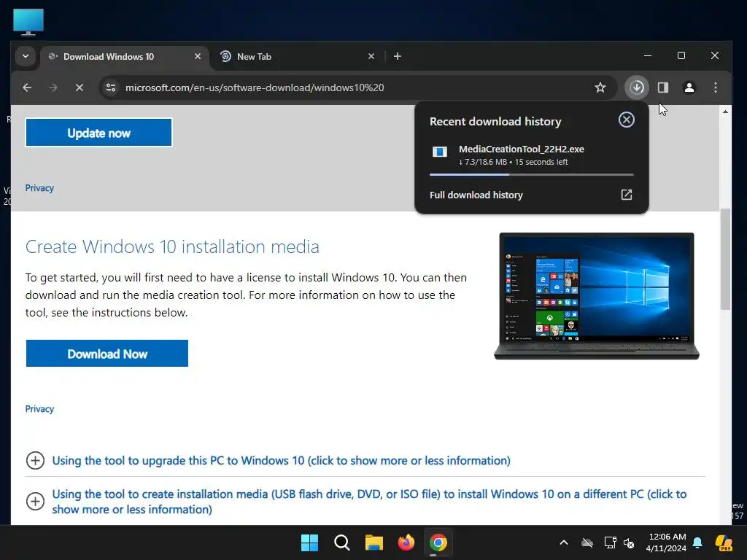Click the address bar URL
Image resolution: width=747 pixels, height=560 pixels.
tap(255, 87)
